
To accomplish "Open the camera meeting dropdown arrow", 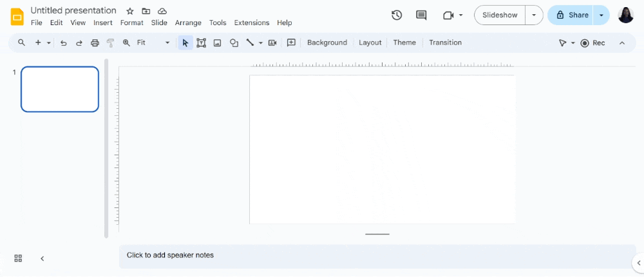I will coord(460,15).
